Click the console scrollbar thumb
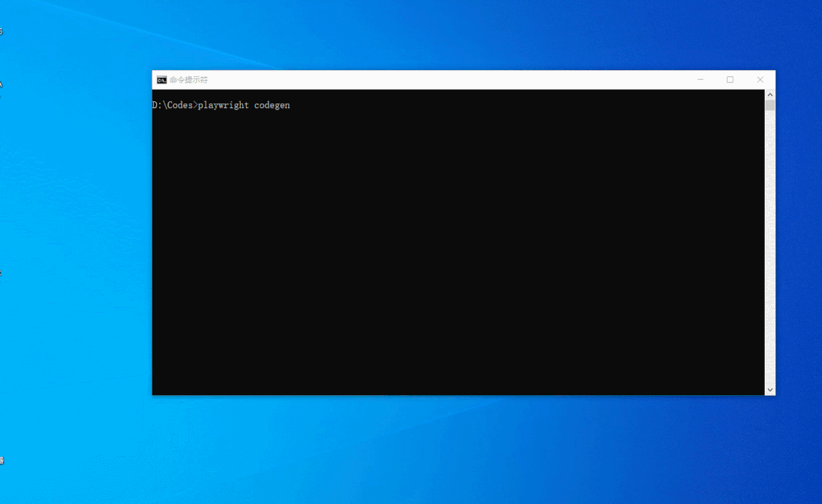The image size is (822, 504). click(x=769, y=105)
